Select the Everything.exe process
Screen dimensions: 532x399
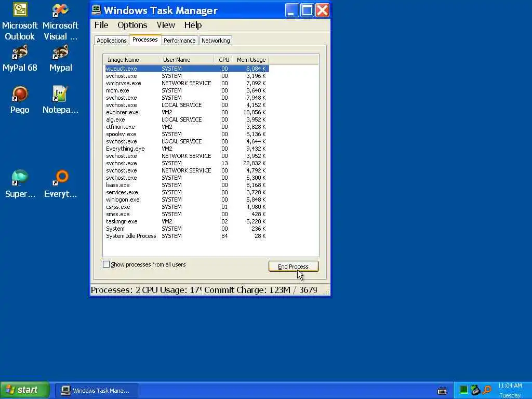[187, 149]
